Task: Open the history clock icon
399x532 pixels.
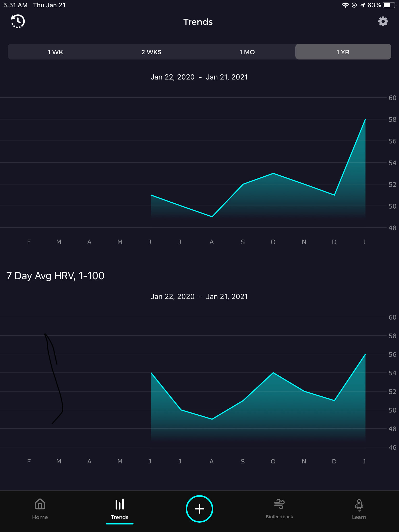Action: 18,21
